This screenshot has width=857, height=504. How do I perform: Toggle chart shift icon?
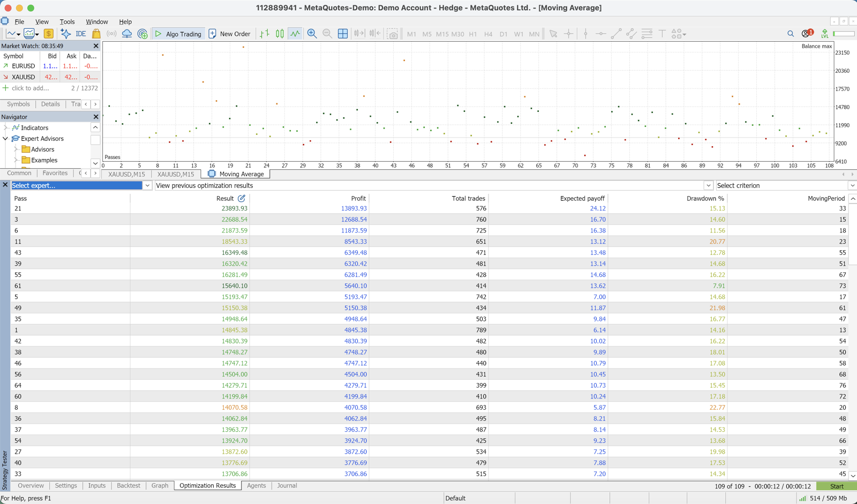tap(375, 34)
